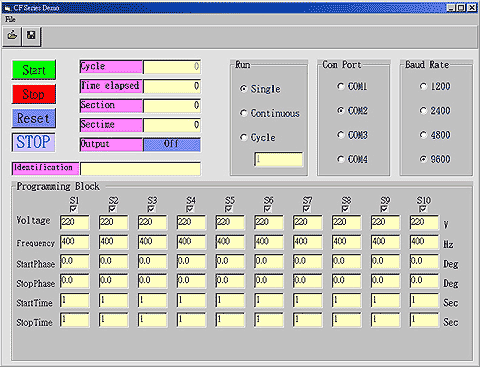This screenshot has width=480, height=367.
Task: Click the S6 Voltage field
Action: tap(269, 222)
